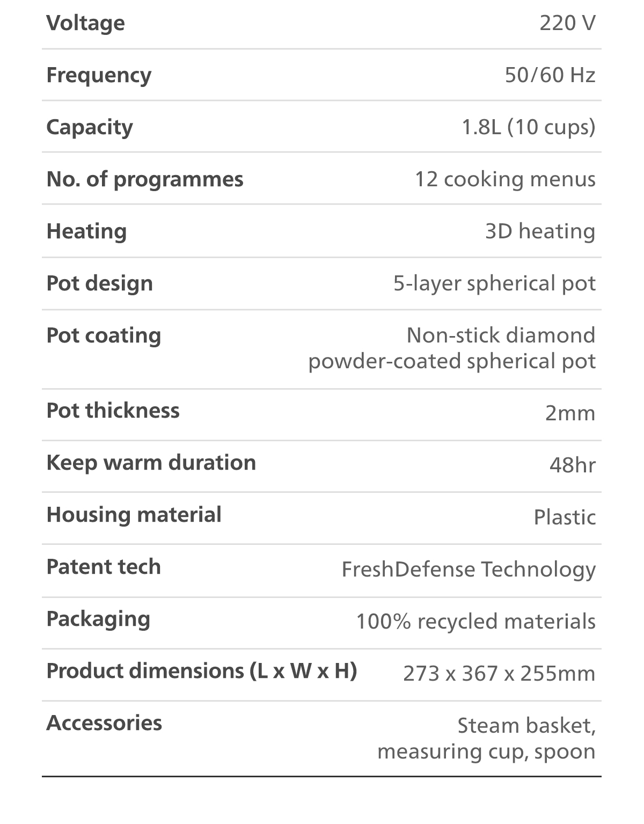The image size is (644, 824).
Task: Select the 48hr value
Action: click(572, 465)
